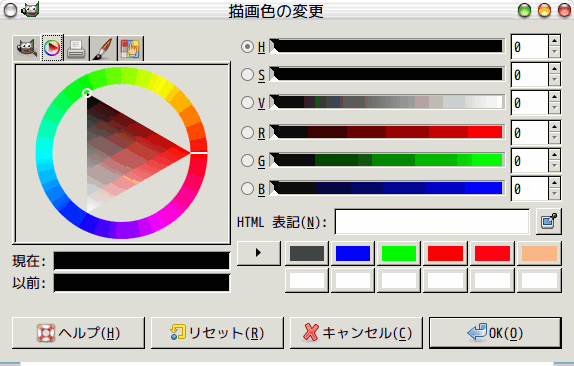Increase the H value with up arrow
The height and width of the screenshot is (366, 574).
(554, 41)
